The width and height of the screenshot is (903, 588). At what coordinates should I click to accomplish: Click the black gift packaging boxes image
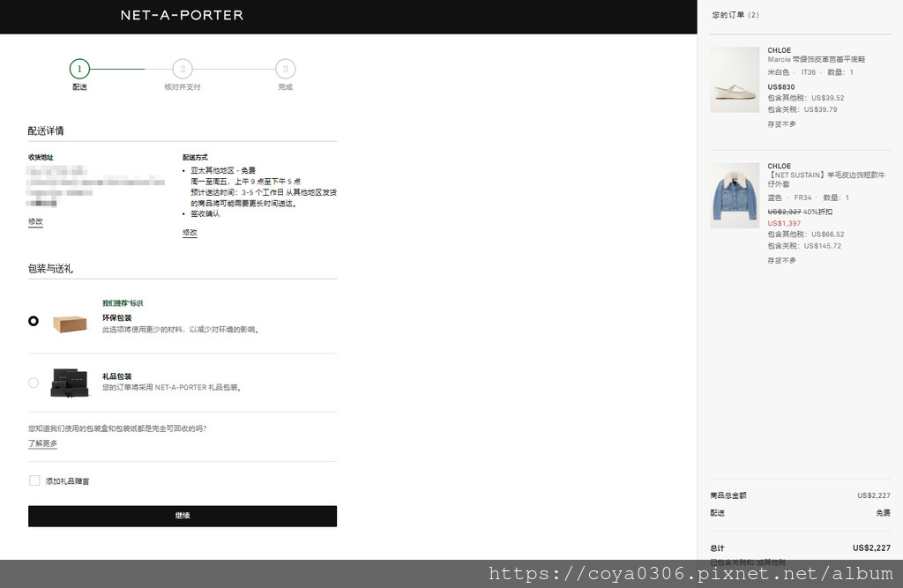tap(70, 383)
